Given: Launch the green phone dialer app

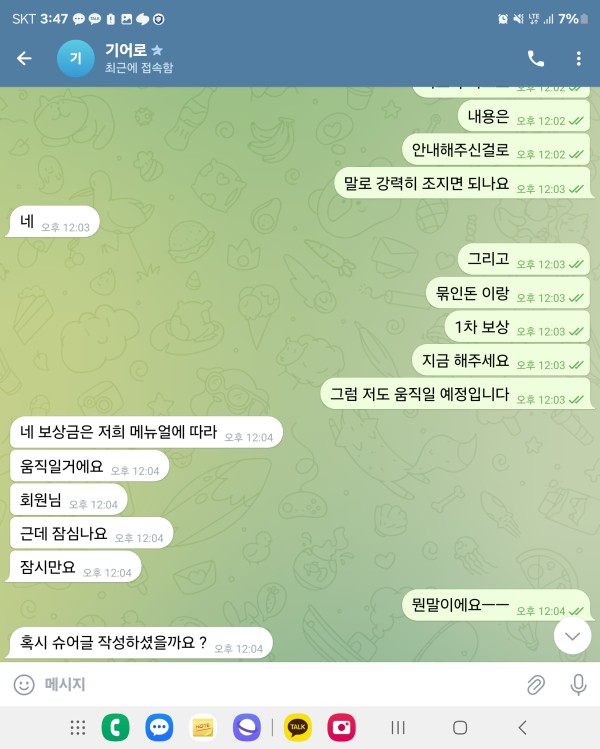Looking at the screenshot, I should tap(116, 728).
